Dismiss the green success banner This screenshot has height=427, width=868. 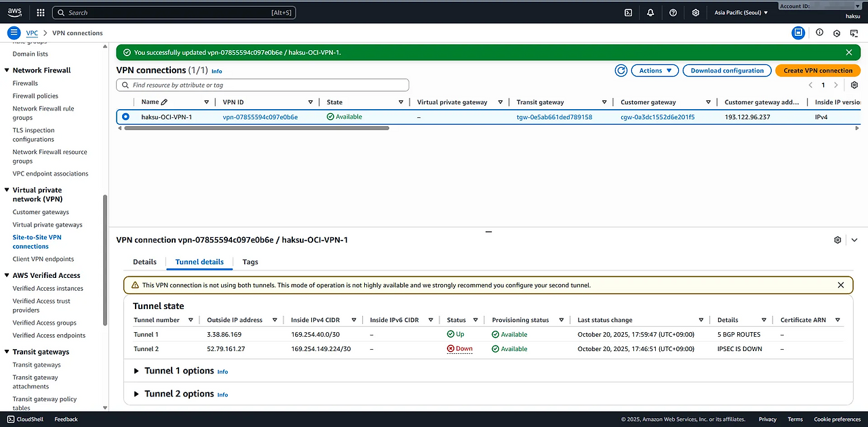coord(848,52)
